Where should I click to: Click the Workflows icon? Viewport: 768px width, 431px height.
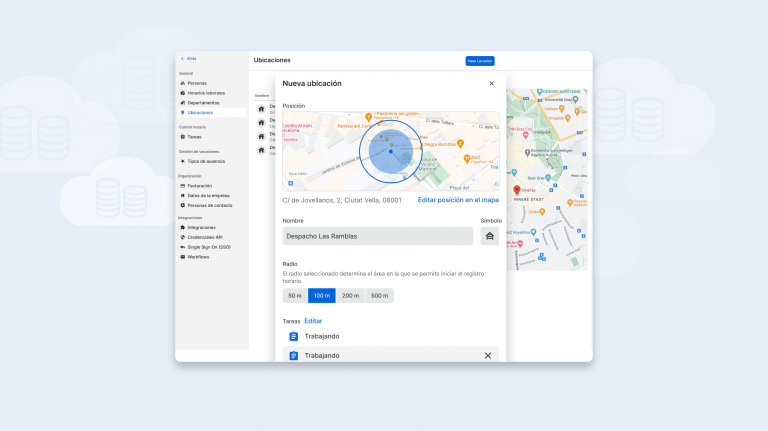pyautogui.click(x=183, y=257)
